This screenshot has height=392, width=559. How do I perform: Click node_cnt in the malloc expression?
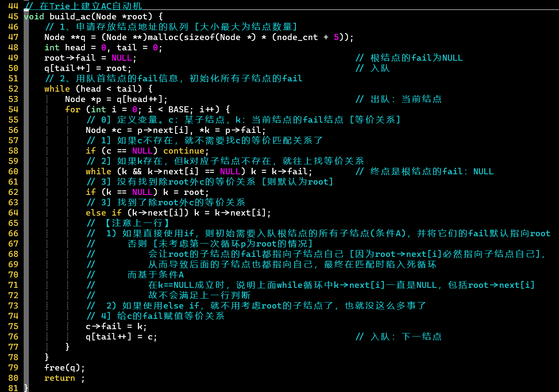(x=298, y=37)
